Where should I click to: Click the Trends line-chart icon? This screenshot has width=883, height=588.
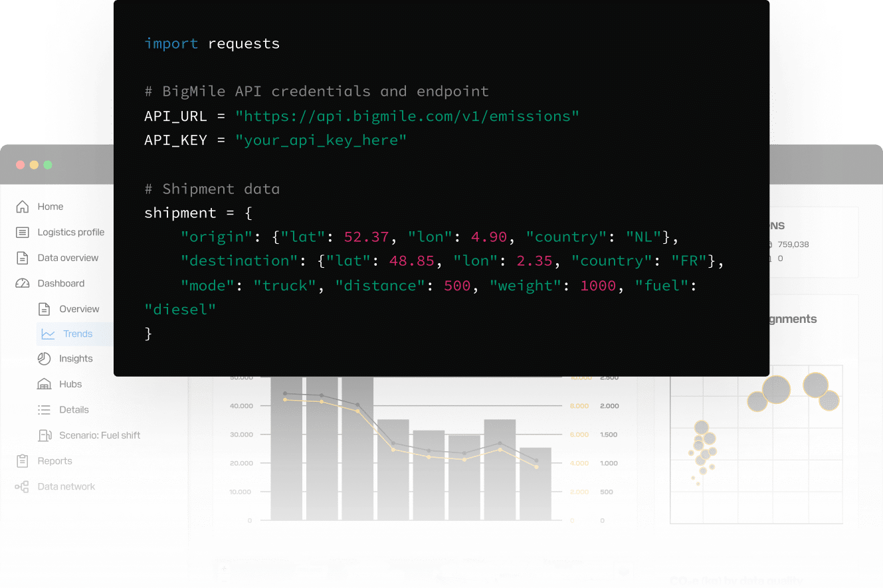tap(48, 334)
